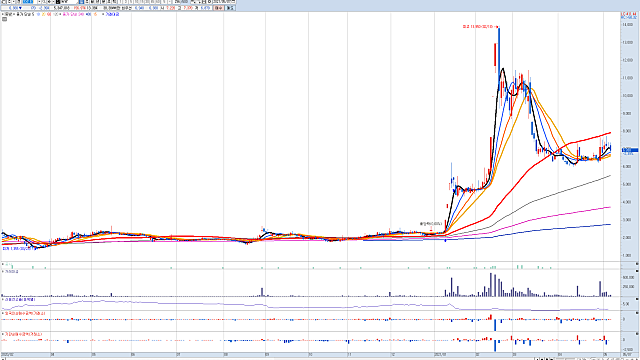Expand the red foreign net-buy panel title marker
Screen dimensions: 640x360
(x=2, y=313)
